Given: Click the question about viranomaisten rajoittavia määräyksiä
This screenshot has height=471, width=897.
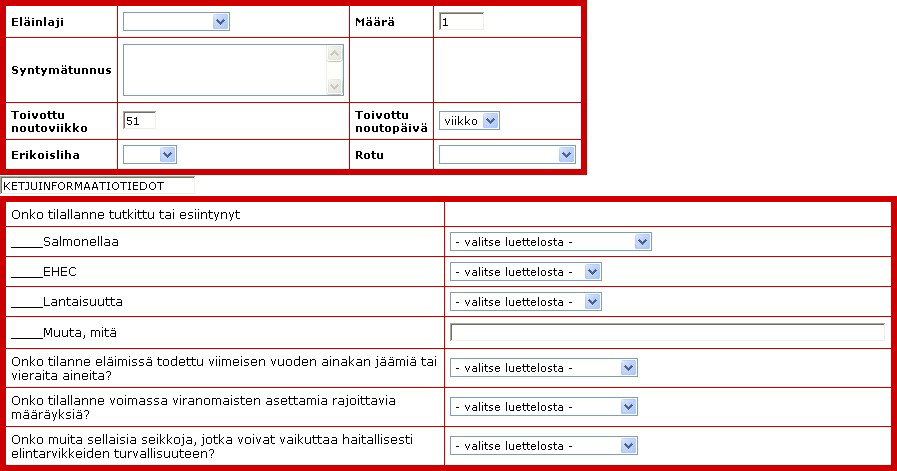Looking at the screenshot, I should 203,407.
